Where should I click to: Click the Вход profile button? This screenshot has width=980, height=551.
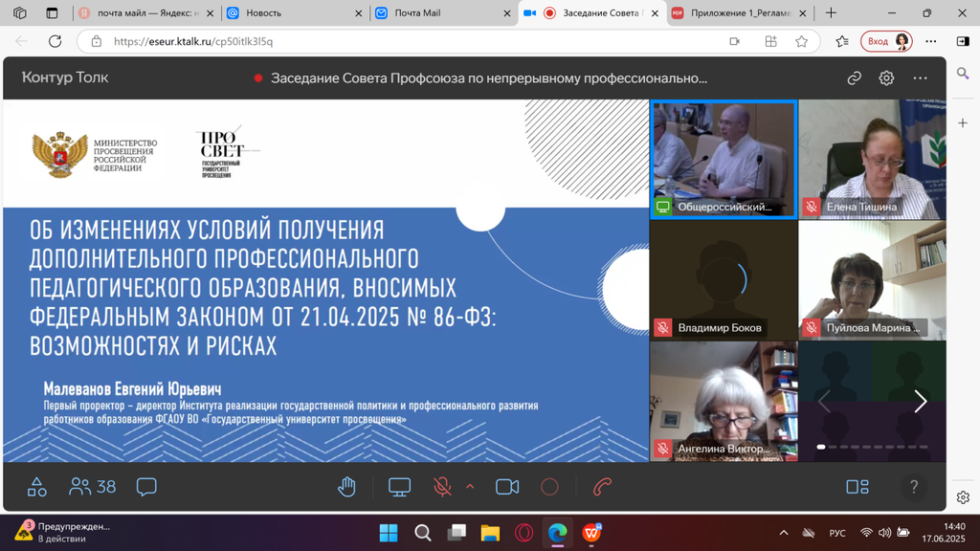click(x=885, y=41)
